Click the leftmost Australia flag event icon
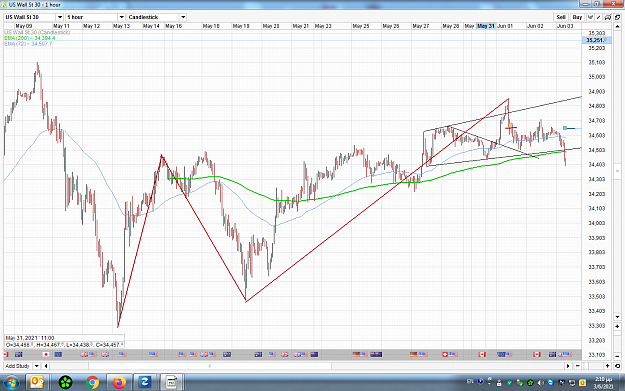Viewport: 625px width, 391px height. point(18,354)
